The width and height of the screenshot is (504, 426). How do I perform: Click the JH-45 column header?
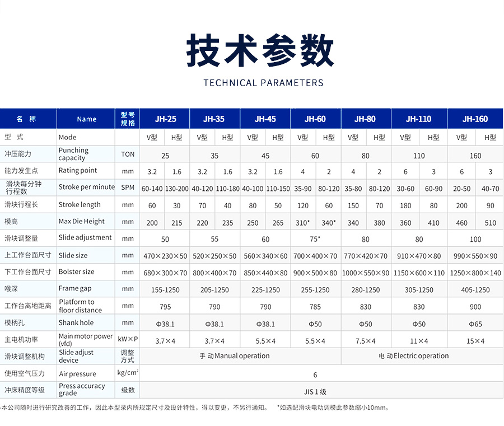265,118
